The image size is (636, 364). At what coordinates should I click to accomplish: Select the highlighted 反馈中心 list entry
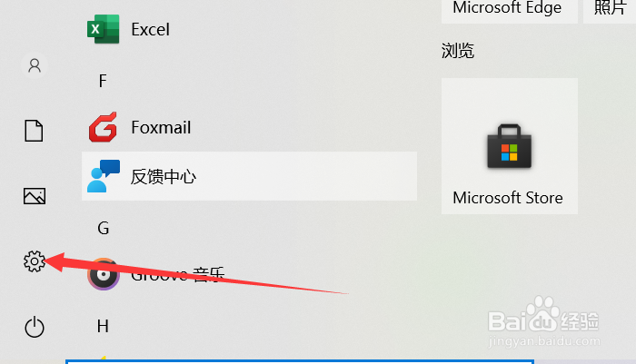coord(250,176)
